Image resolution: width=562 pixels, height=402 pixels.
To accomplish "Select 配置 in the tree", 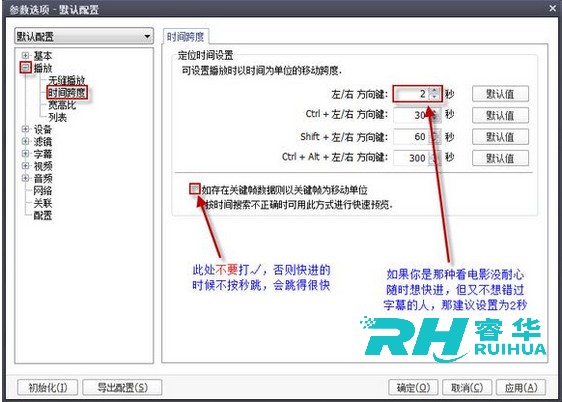I will click(43, 215).
